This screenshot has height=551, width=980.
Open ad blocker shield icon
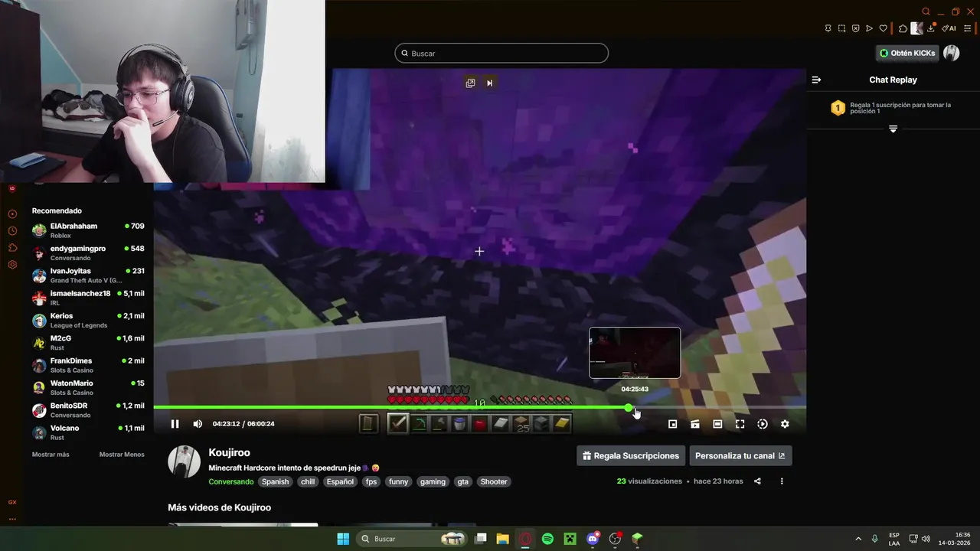855,28
